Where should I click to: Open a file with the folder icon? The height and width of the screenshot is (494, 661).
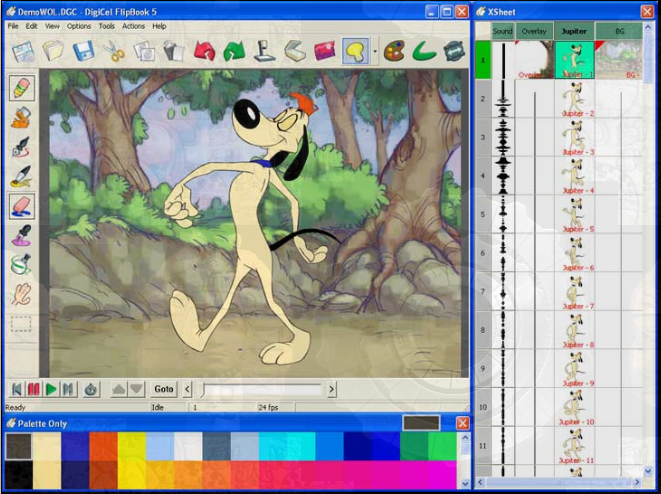(x=53, y=51)
